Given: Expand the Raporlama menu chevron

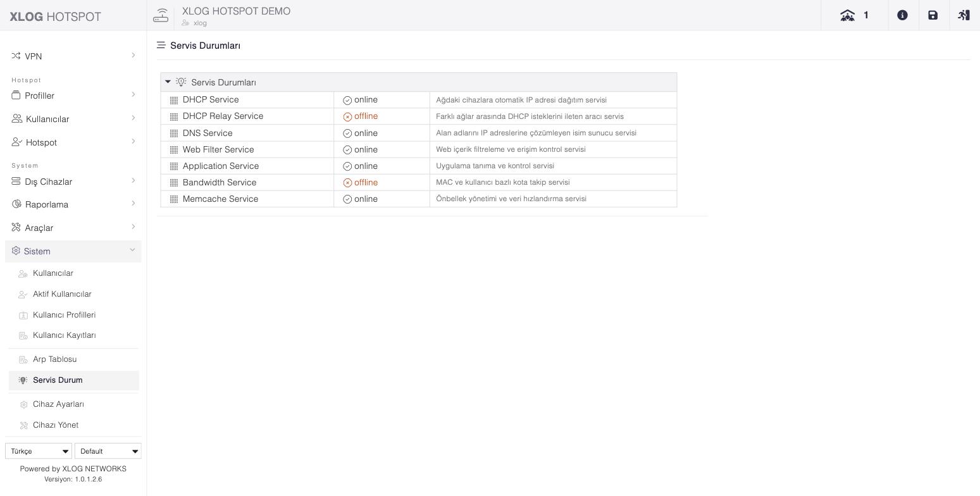Looking at the screenshot, I should (x=133, y=204).
